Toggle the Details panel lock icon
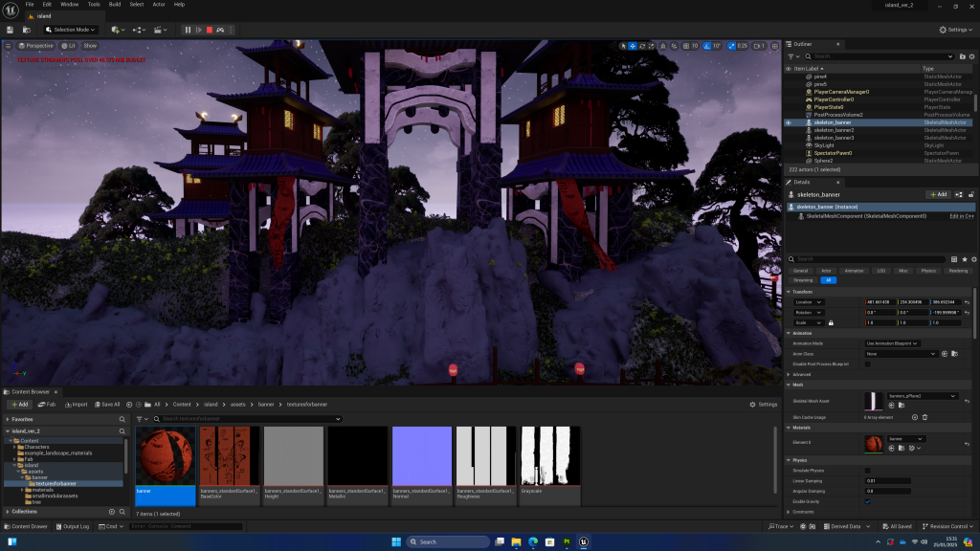This screenshot has height=551, width=980. (x=970, y=194)
